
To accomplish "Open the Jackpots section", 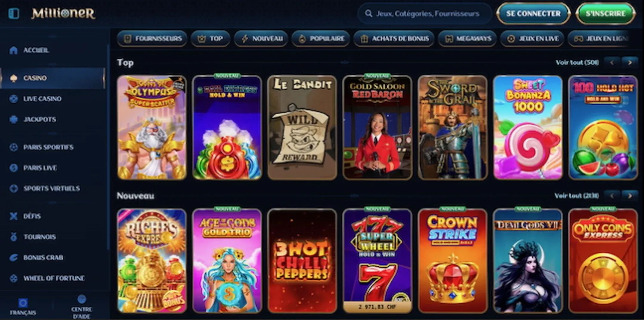I will point(33,119).
